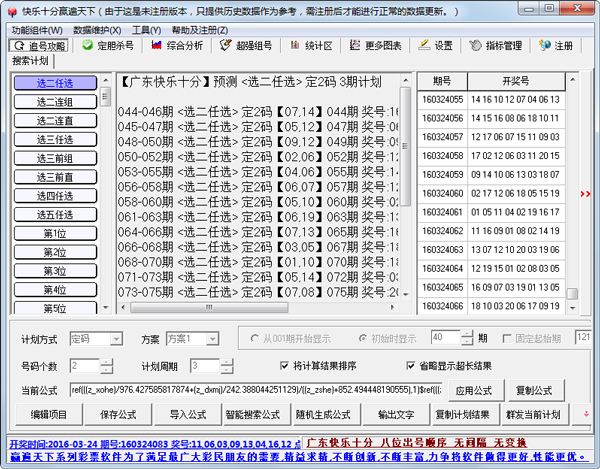This screenshot has height=469, width=600.
Task: Select the 从001期开始显示 radio option
Action: 254,338
